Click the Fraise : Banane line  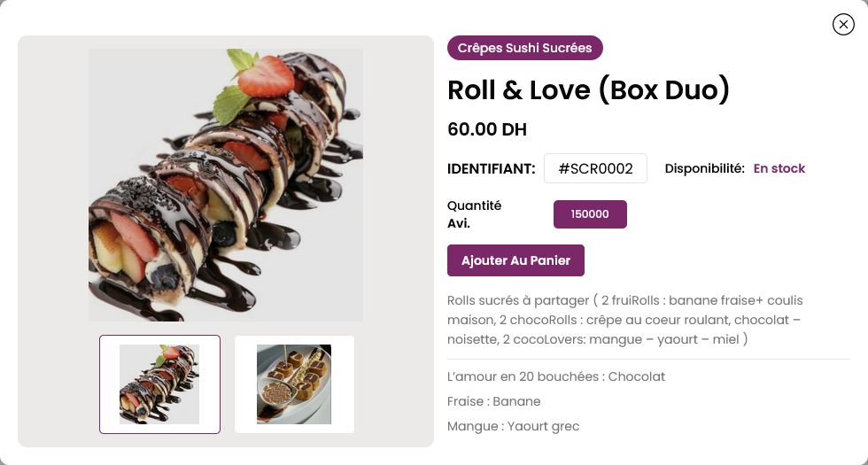tap(494, 401)
